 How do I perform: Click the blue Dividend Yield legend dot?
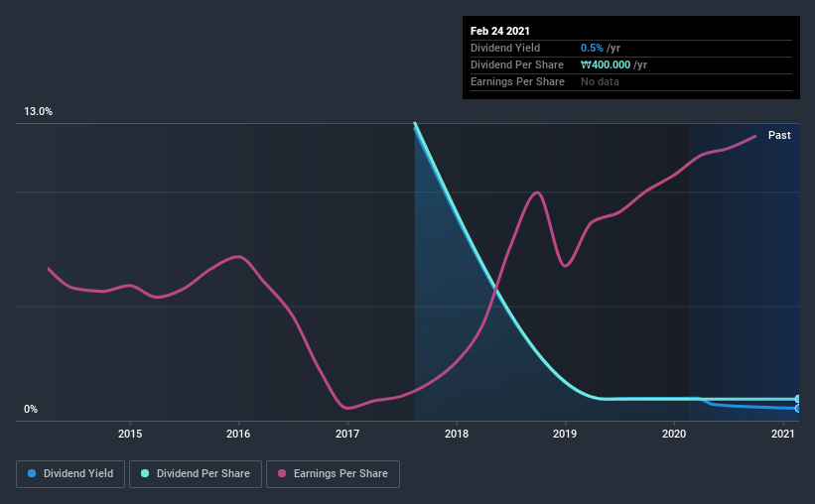(32, 473)
